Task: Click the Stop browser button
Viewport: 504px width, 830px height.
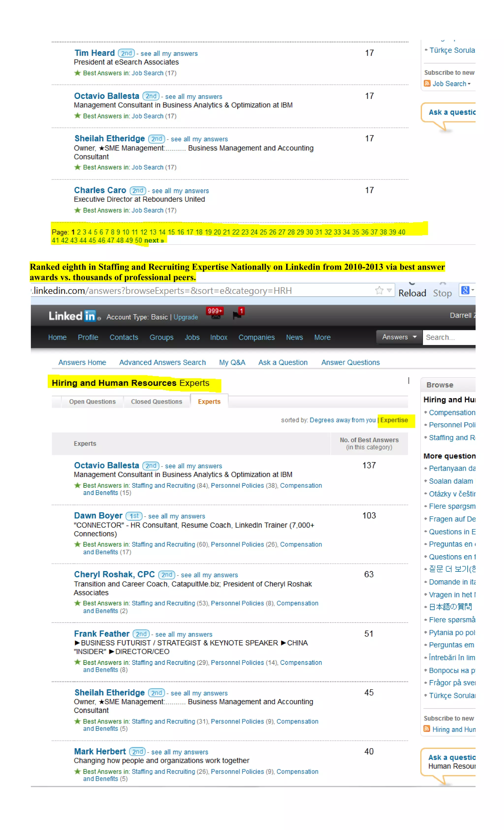Action: 442,293
